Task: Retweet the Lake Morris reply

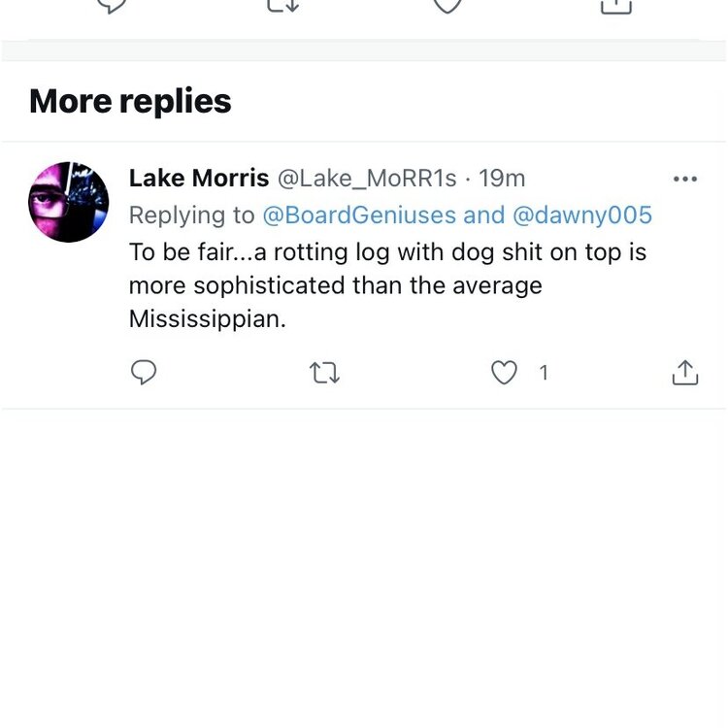Action: tap(324, 373)
